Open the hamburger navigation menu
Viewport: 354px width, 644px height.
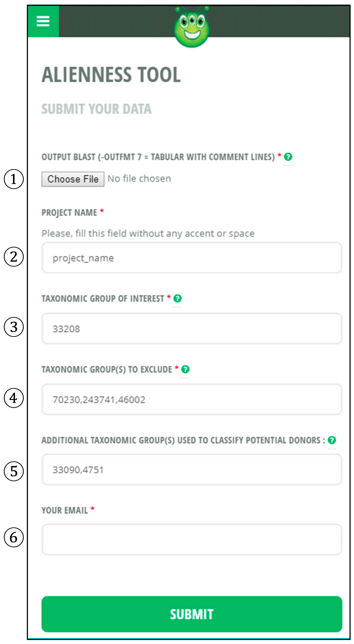click(x=43, y=21)
